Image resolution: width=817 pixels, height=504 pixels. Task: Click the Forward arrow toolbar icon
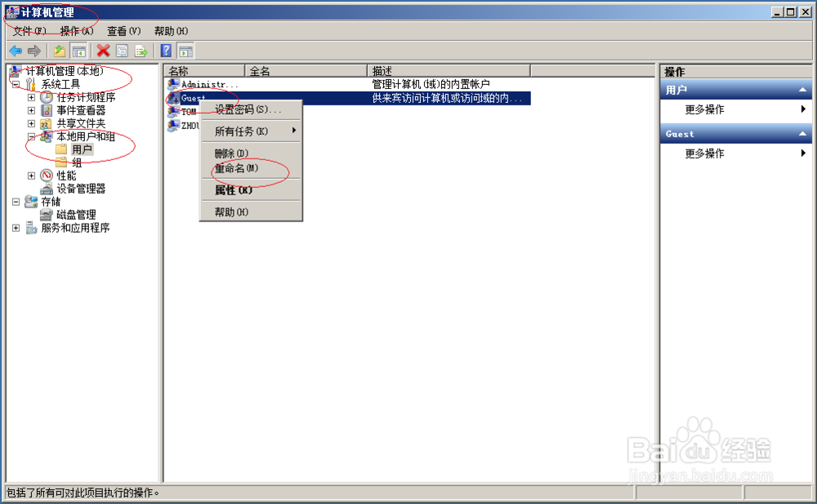click(33, 51)
